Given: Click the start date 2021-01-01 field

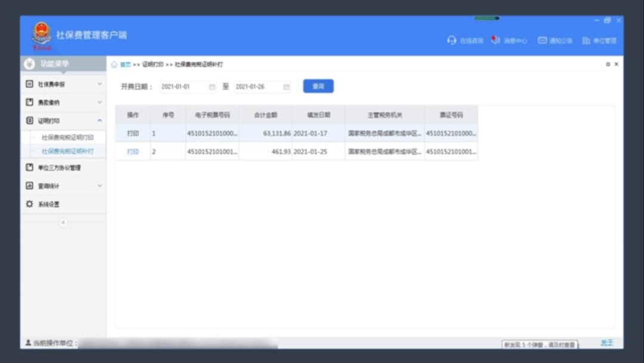Looking at the screenshot, I should pyautogui.click(x=182, y=87).
